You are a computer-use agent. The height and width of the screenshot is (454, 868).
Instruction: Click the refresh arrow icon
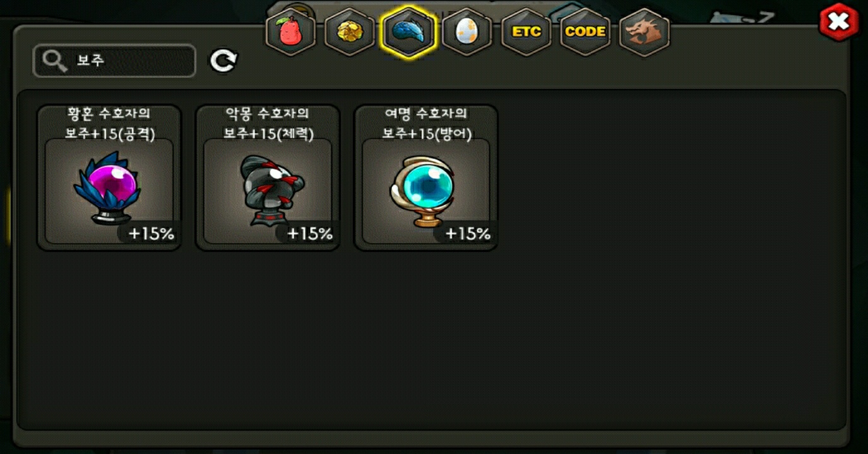pyautogui.click(x=223, y=61)
